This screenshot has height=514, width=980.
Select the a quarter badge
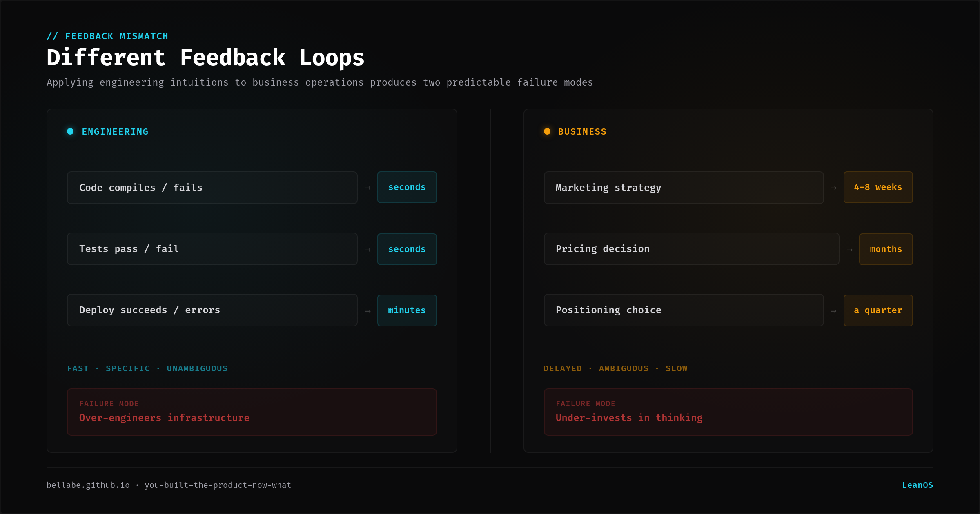tap(878, 310)
